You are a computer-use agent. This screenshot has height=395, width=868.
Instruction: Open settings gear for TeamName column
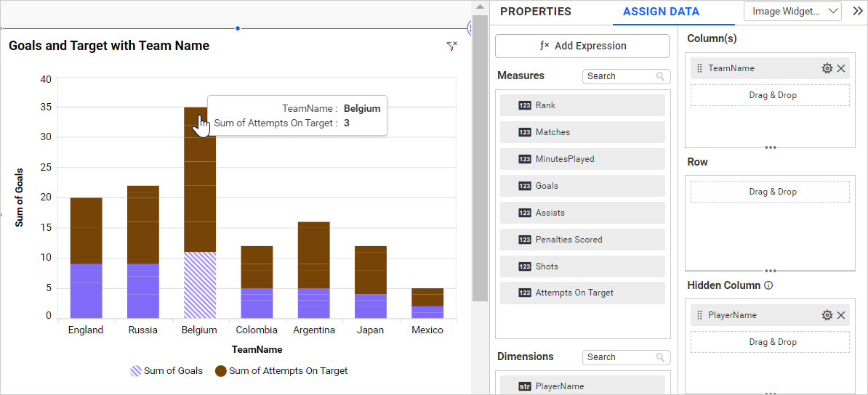point(827,68)
